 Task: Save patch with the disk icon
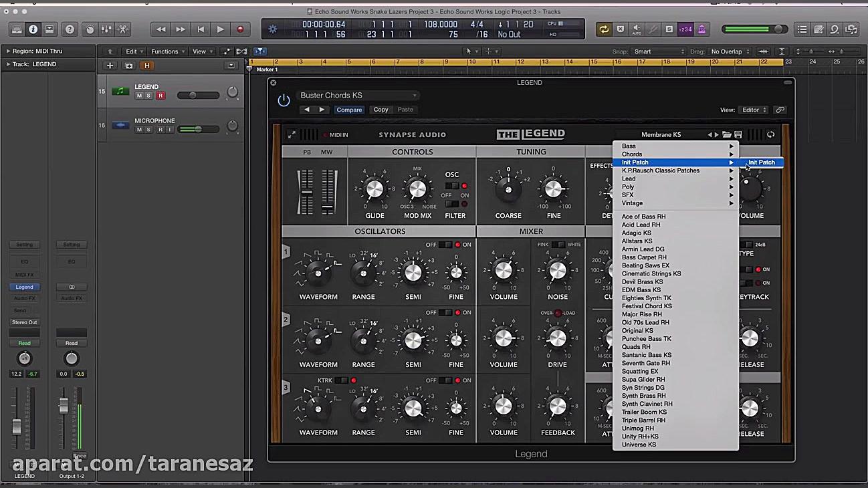738,135
